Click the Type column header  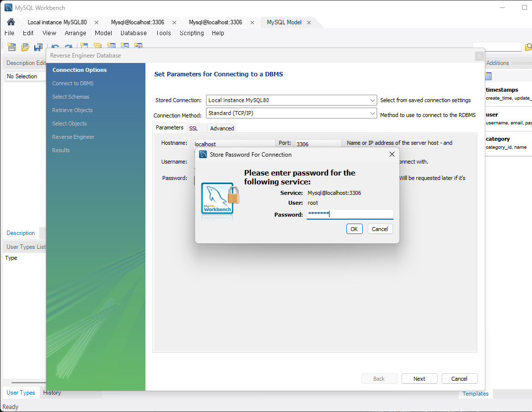tap(11, 258)
